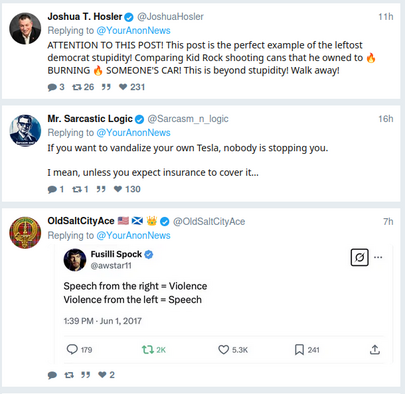Viewport: 405px width, 394px height.
Task: Like Mr. Sarcastic Logic's post
Action: pos(118,189)
